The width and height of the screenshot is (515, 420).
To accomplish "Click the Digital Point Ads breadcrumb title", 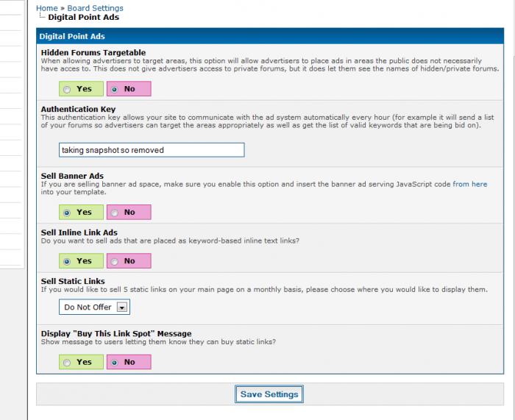I will pos(83,18).
